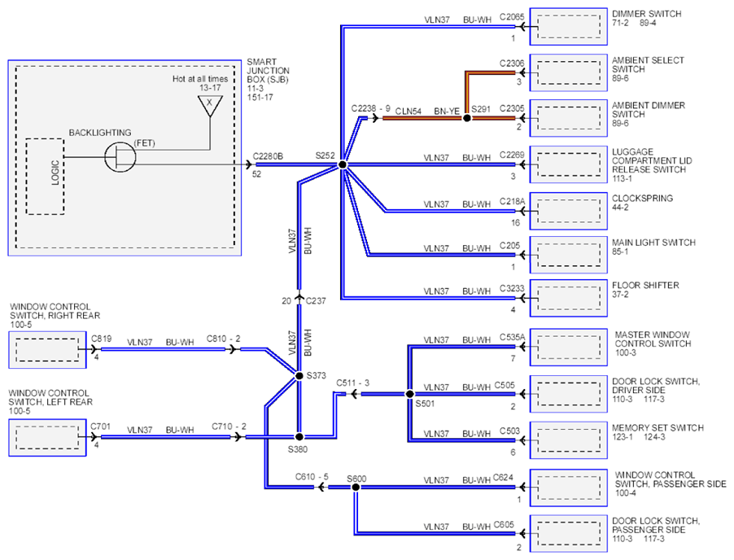734x560 pixels.
Task: Click the CLOCKSPRING title
Action: click(x=642, y=198)
